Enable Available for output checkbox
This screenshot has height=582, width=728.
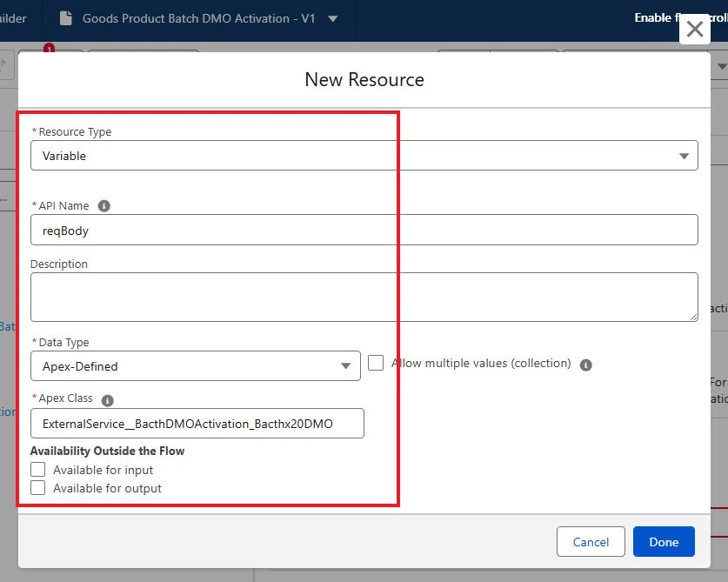(x=38, y=488)
